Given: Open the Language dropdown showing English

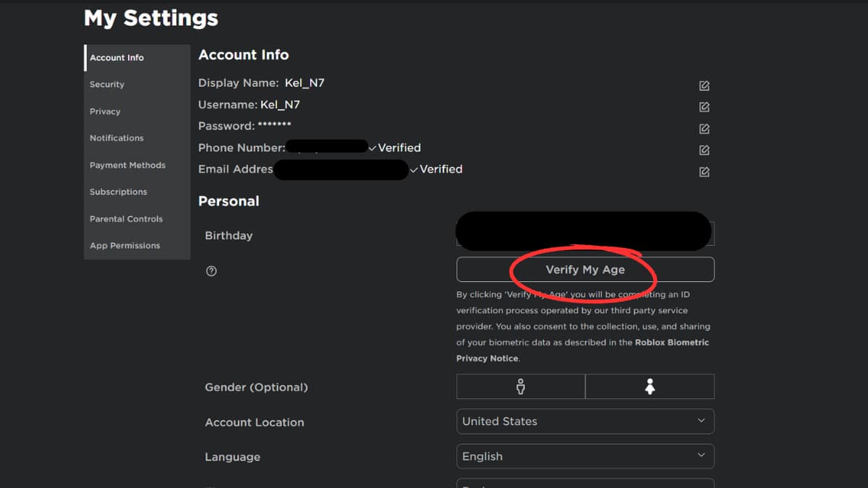Looking at the screenshot, I should [584, 456].
